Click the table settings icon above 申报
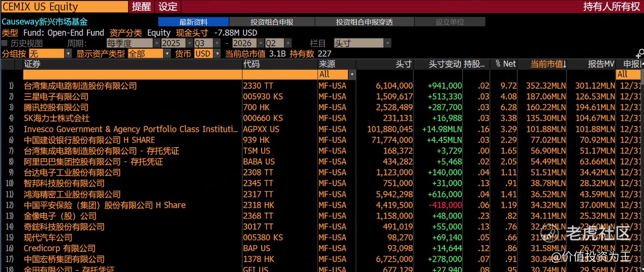 (640, 54)
